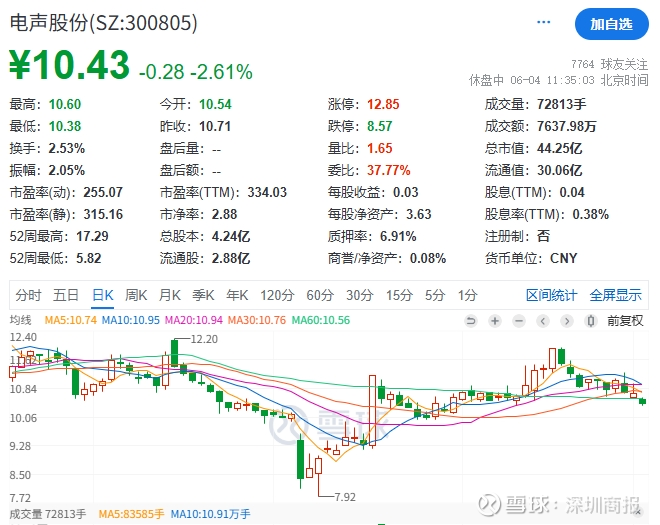
Task: Click the 今开 value 10.54
Action: 215,104
